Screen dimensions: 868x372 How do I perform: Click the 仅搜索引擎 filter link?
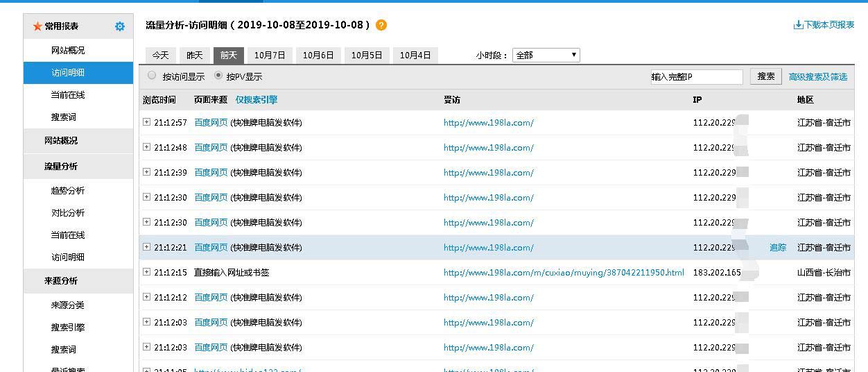tap(256, 100)
